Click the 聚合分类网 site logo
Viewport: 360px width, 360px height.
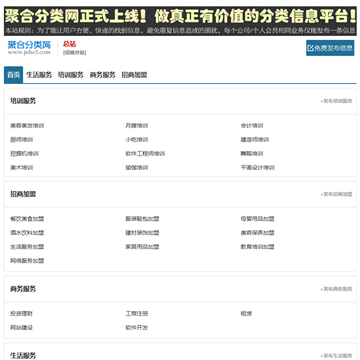coord(29,48)
